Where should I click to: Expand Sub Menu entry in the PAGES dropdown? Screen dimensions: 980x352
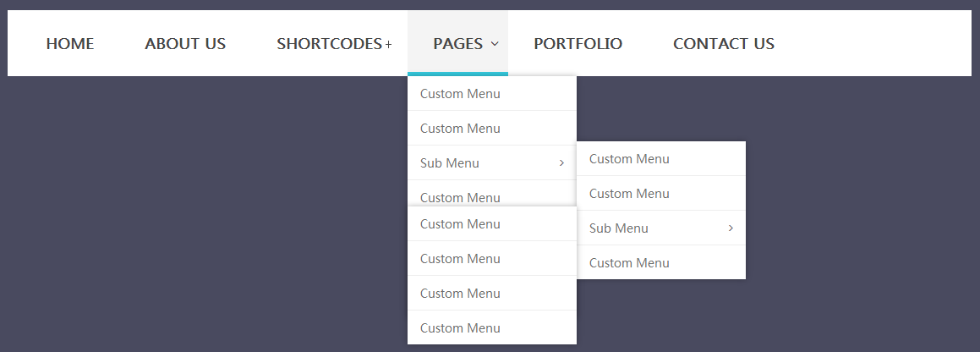450,163
